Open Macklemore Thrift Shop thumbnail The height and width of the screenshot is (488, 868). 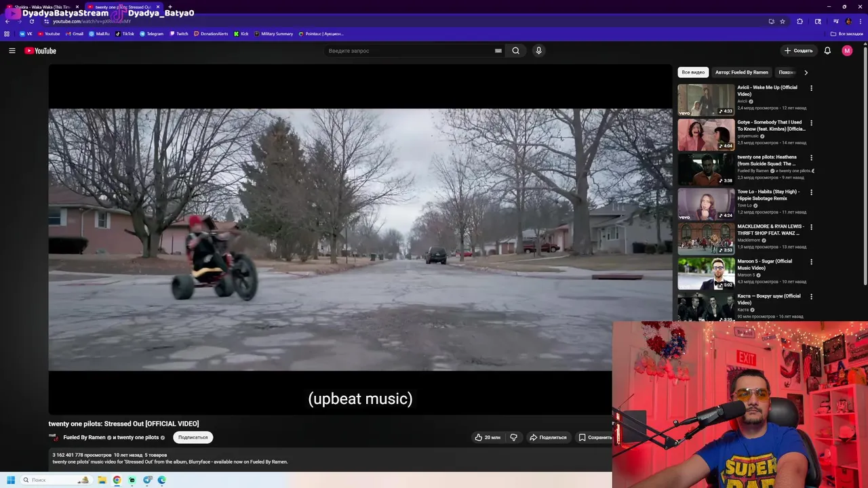tap(706, 239)
